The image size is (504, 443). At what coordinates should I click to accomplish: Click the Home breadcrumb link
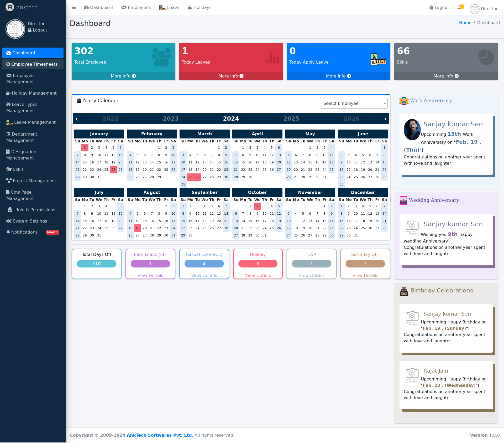click(465, 23)
